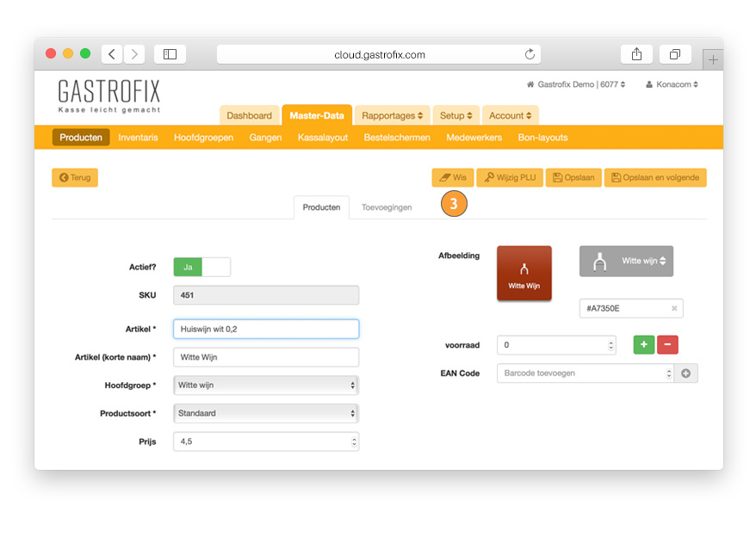Click the green plus stock button

coord(643,345)
